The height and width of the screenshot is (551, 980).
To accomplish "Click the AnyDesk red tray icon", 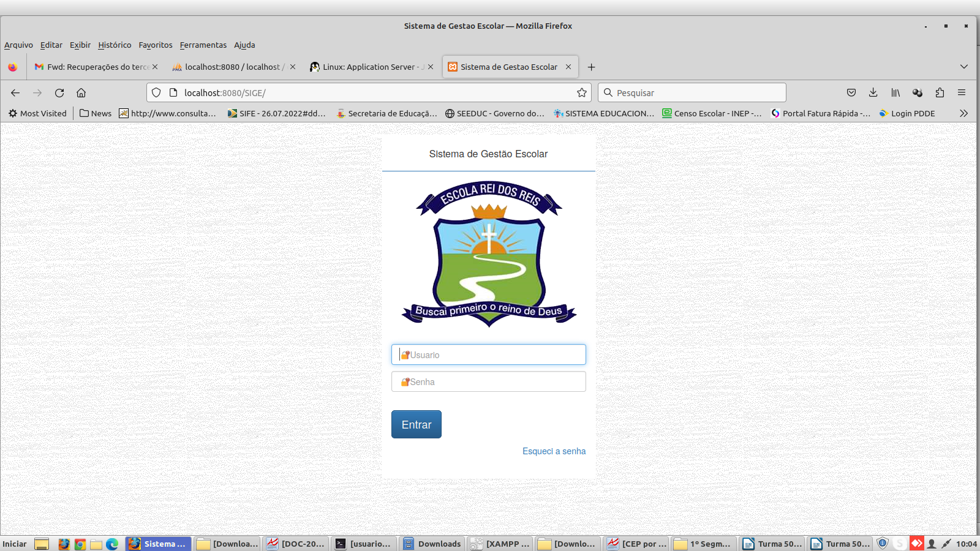I will [916, 543].
